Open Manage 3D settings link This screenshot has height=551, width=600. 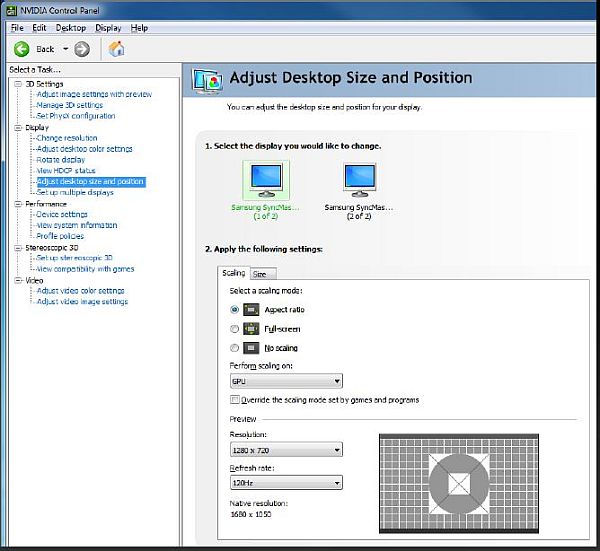(69, 105)
